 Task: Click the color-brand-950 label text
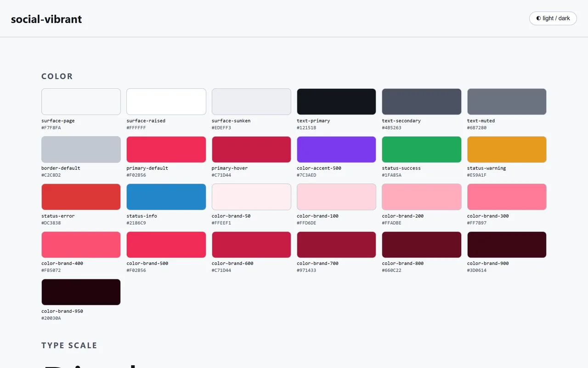[x=62, y=311]
